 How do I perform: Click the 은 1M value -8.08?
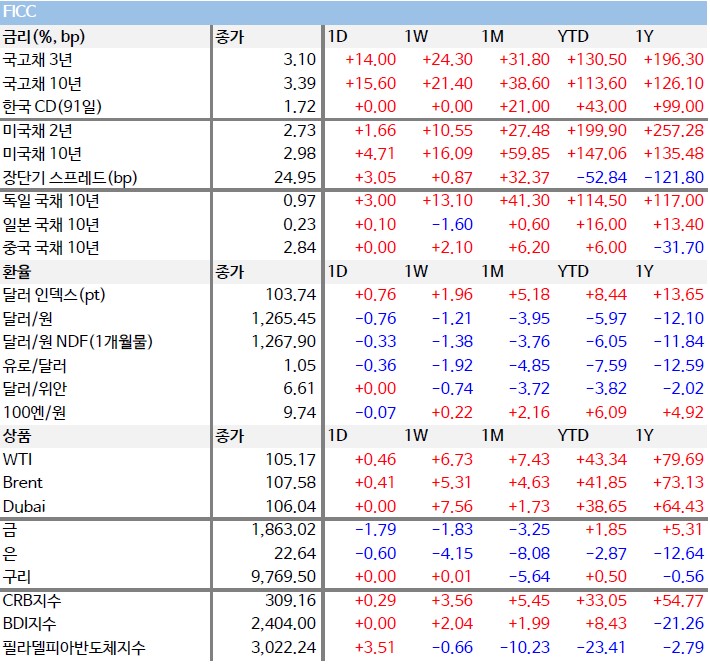click(x=529, y=553)
